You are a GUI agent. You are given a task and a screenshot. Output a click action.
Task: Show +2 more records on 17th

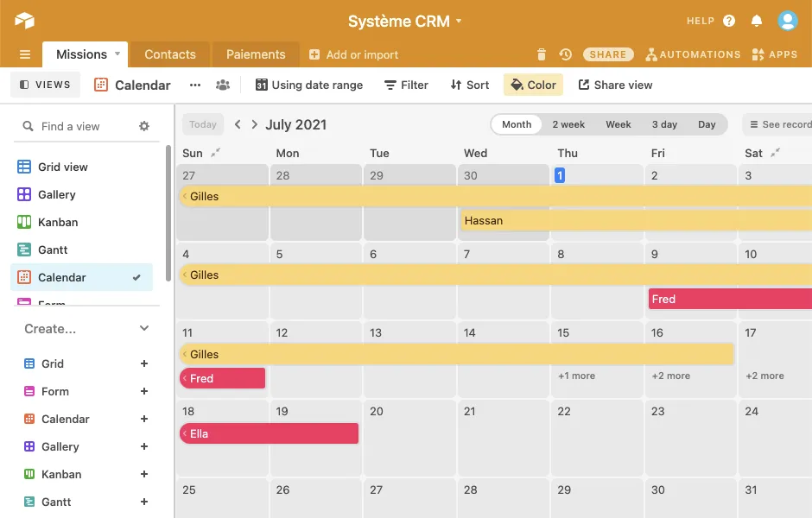point(764,376)
